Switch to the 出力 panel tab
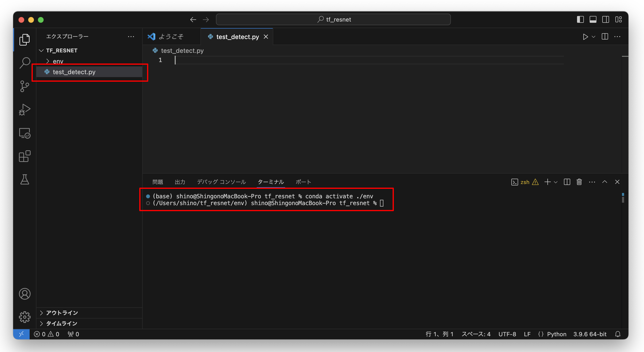 pyautogui.click(x=180, y=182)
